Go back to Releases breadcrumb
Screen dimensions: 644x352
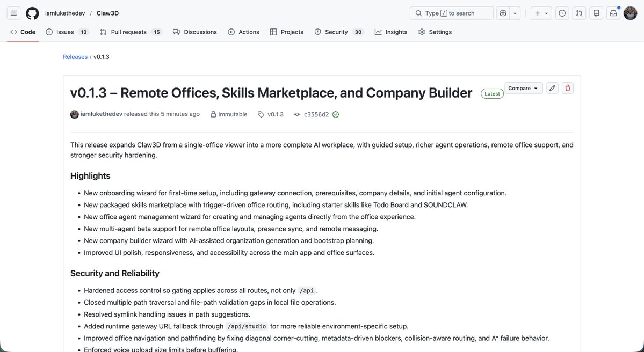(75, 57)
